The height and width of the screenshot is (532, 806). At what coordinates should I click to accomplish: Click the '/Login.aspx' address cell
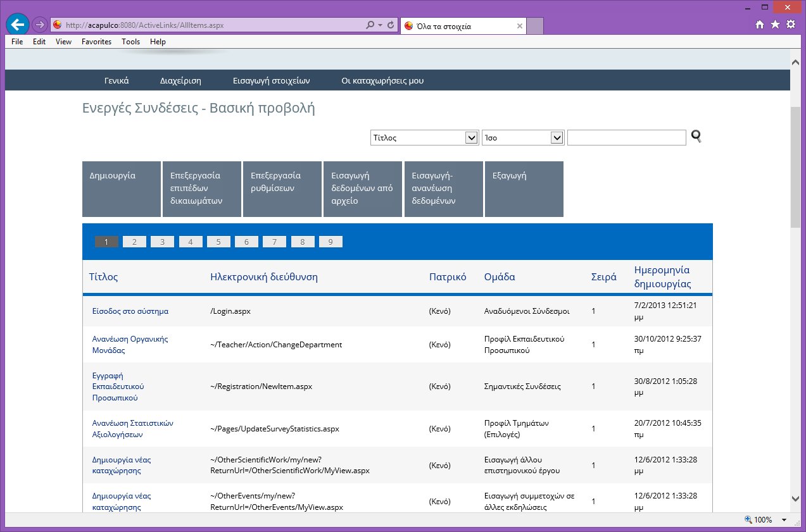pyautogui.click(x=230, y=311)
